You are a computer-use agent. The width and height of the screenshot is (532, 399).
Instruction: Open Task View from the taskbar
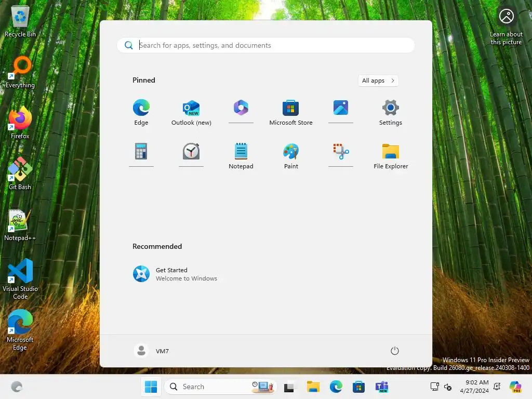(289, 387)
